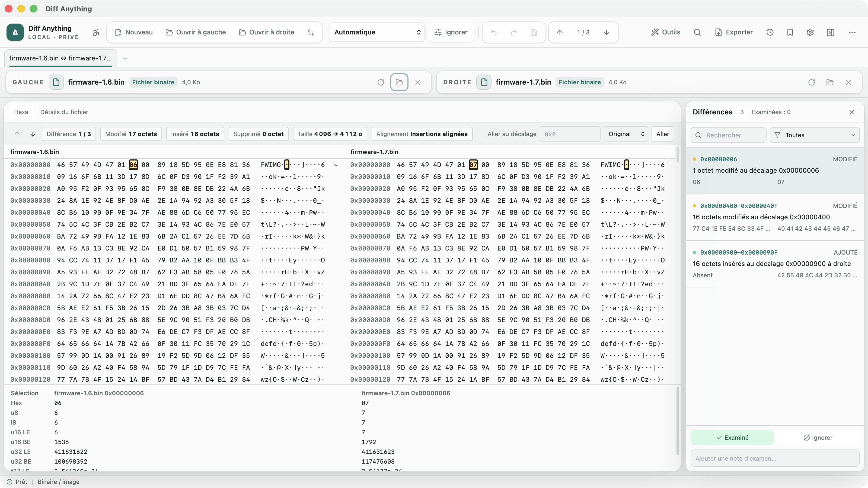The height and width of the screenshot is (488, 868).
Task: Open folder icon for right file
Action: 830,82
